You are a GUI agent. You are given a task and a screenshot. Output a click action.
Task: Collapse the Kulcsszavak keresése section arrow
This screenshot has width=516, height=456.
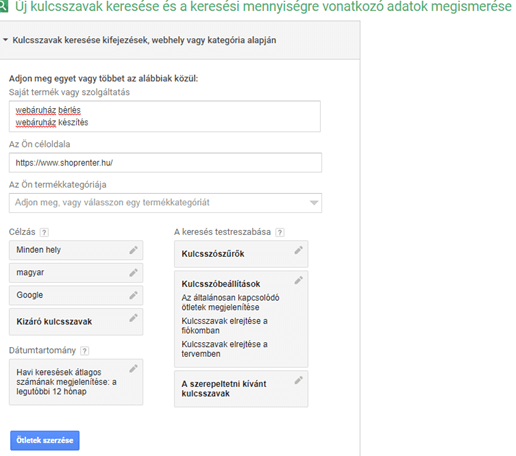coord(5,40)
